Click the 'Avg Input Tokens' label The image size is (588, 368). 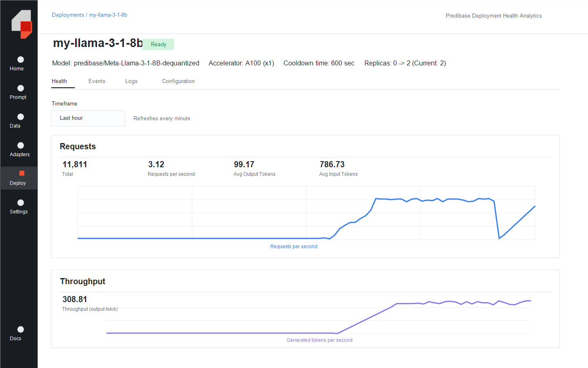tap(339, 174)
